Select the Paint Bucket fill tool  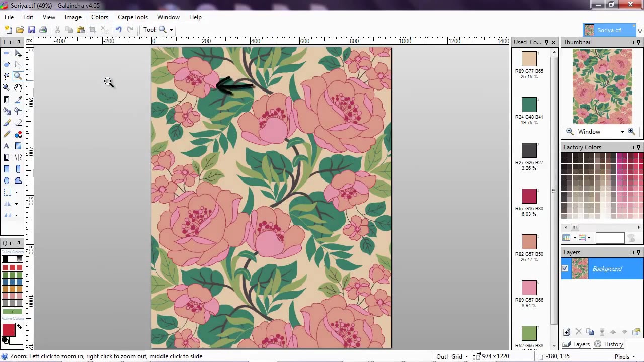tap(7, 111)
